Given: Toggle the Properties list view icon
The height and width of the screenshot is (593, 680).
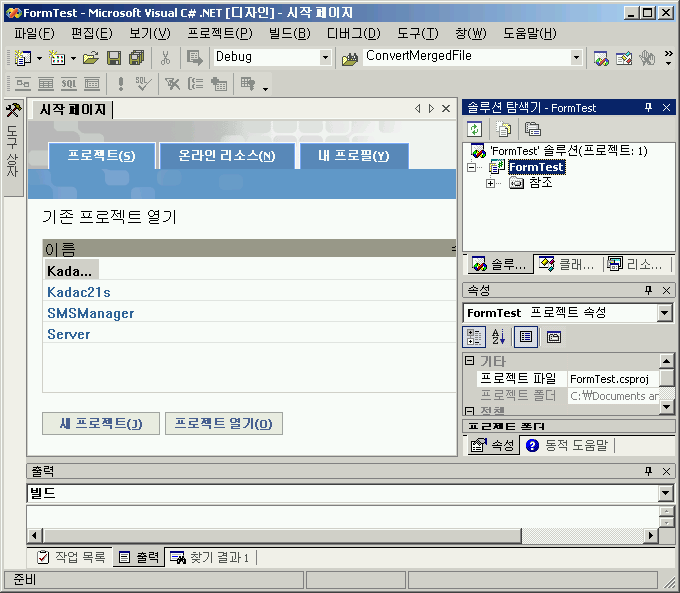Looking at the screenshot, I should tap(526, 337).
